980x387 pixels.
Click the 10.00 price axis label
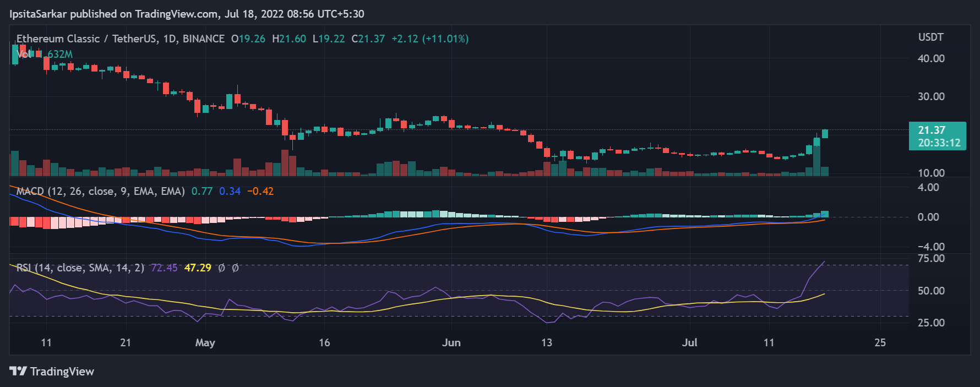tap(931, 173)
